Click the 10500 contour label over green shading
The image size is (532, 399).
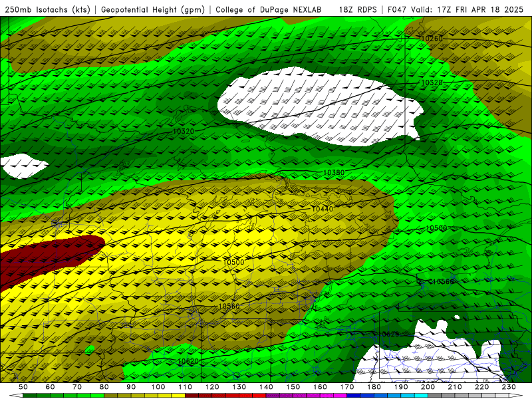click(x=436, y=228)
